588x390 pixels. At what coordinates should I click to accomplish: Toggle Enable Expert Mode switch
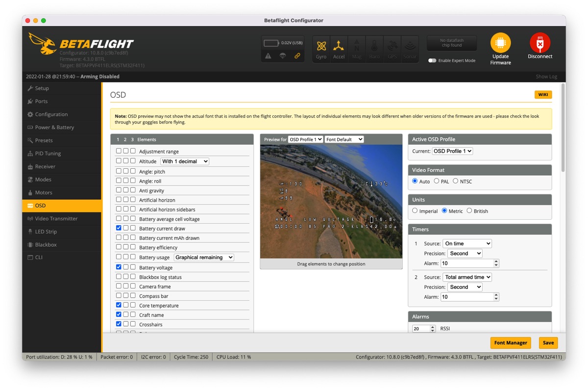click(432, 60)
